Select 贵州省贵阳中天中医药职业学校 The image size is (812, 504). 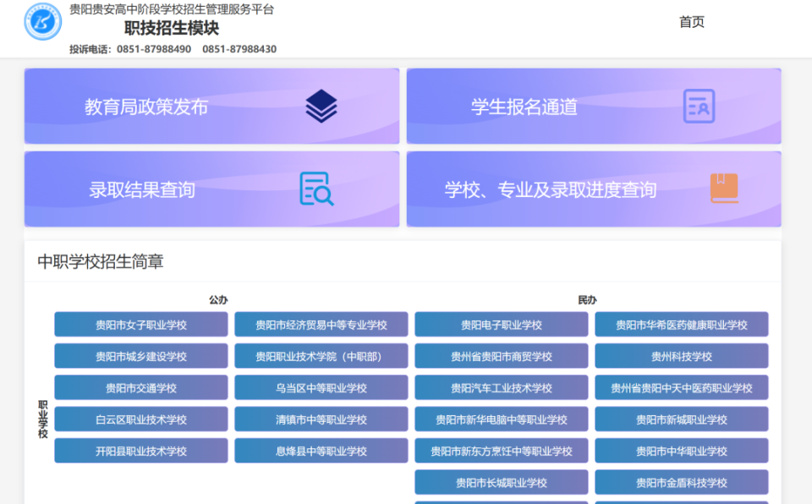coord(682,388)
